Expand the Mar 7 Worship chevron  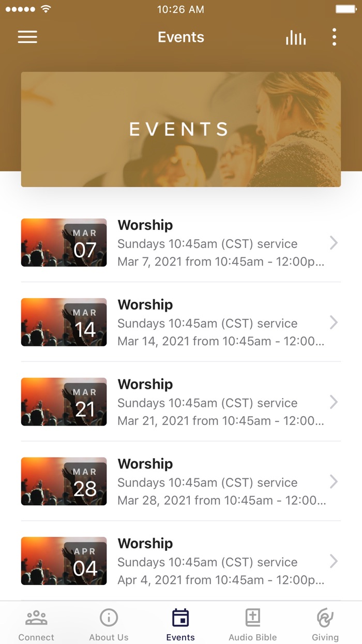pos(334,243)
